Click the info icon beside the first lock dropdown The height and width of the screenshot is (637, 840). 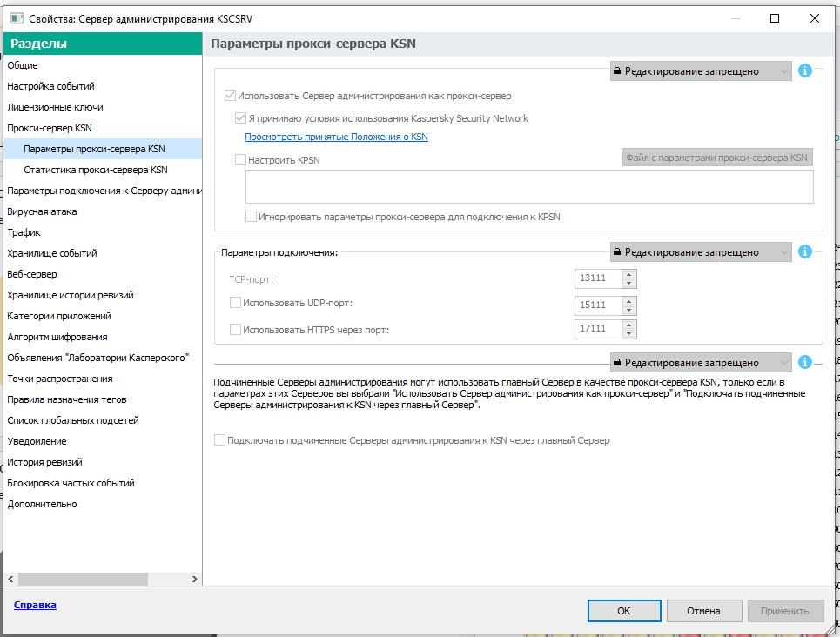(805, 71)
